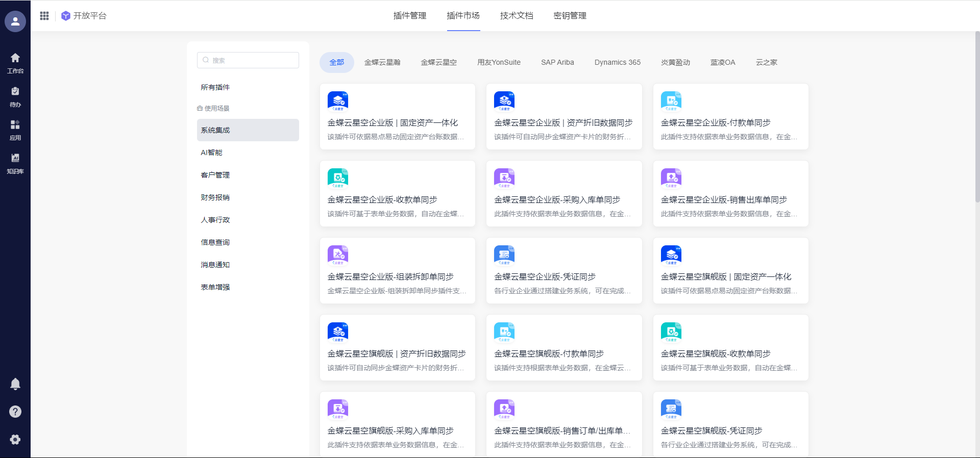Click the notification bell icon
980x458 pixels.
pyautogui.click(x=15, y=384)
